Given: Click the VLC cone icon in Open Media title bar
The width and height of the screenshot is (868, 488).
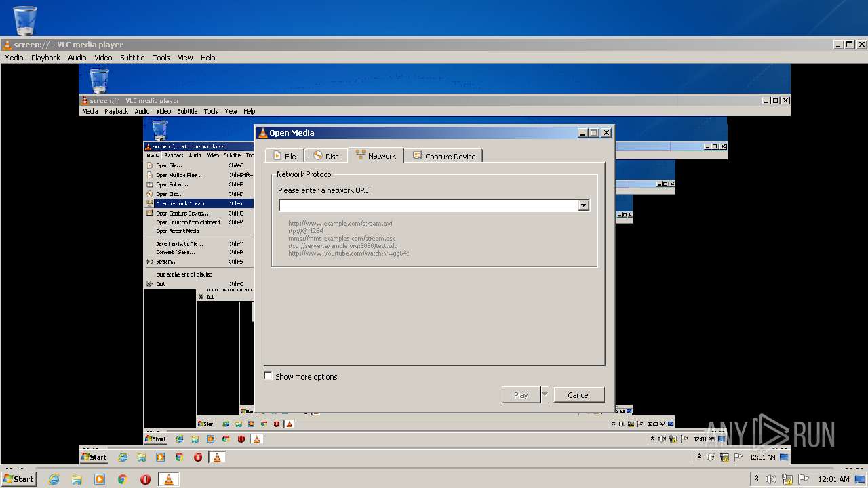Looking at the screenshot, I should [262, 133].
